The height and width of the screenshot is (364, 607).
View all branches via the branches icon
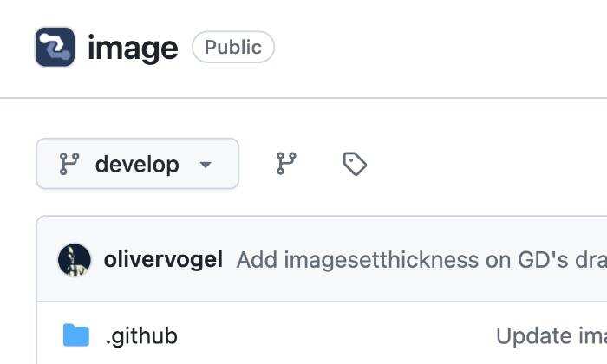point(286,163)
